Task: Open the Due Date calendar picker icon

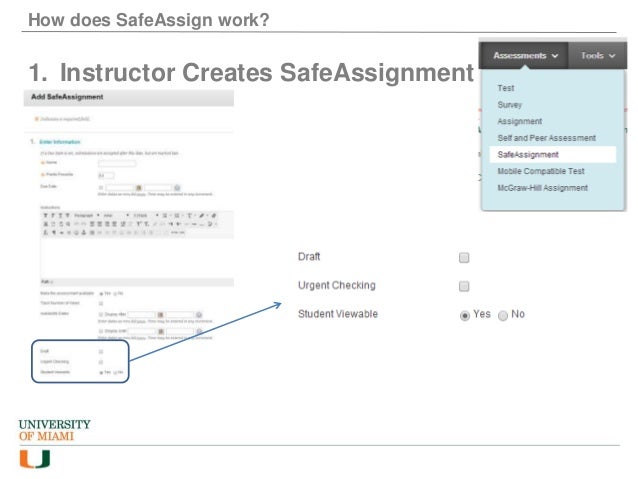Action: (139, 188)
